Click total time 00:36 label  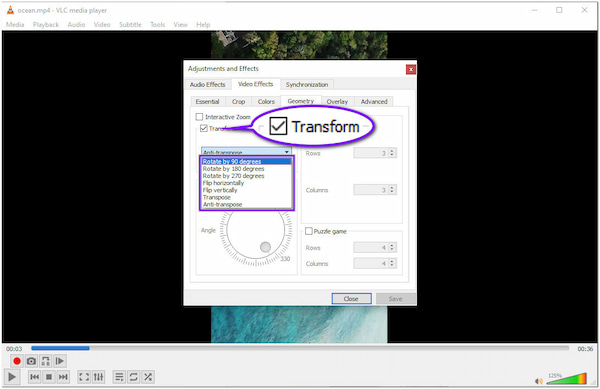585,348
